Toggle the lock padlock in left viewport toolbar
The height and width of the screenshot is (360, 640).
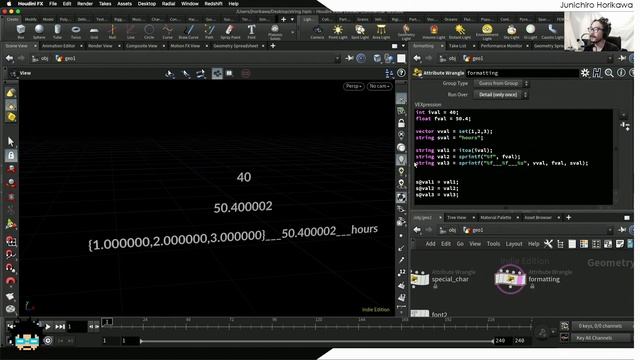pos(11,156)
